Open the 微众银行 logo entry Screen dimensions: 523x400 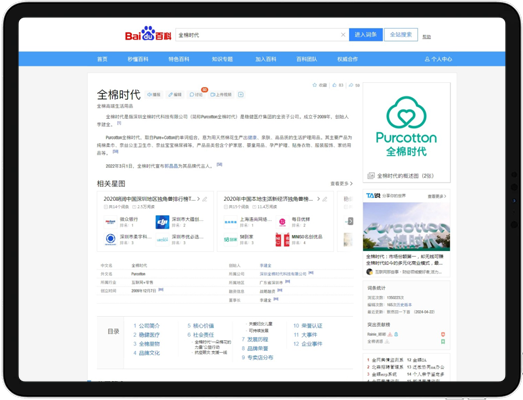110,222
